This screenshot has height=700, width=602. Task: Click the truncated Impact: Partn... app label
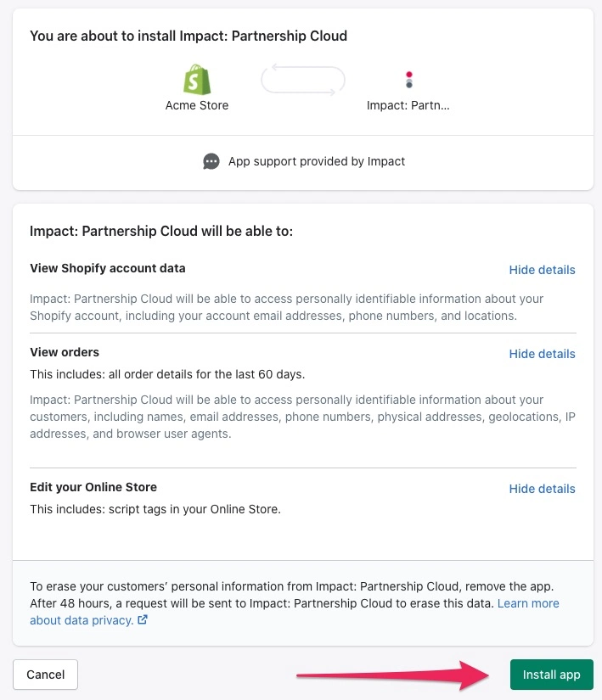point(408,105)
